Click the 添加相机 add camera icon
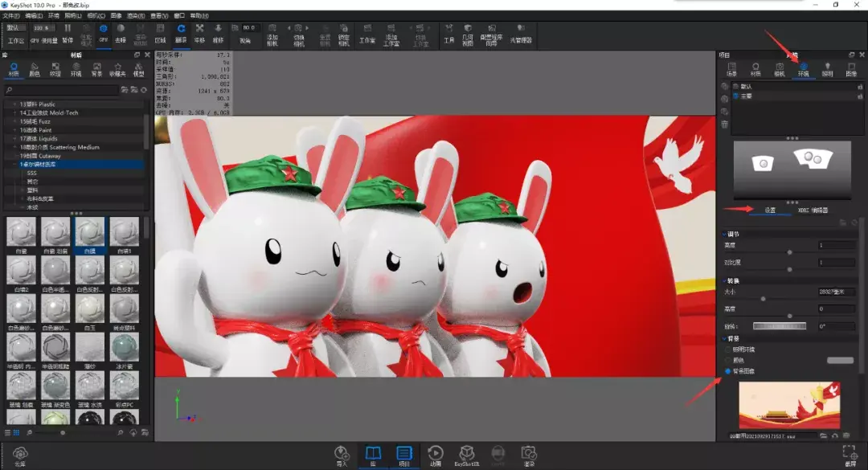The height and width of the screenshot is (470, 868). coord(272,35)
